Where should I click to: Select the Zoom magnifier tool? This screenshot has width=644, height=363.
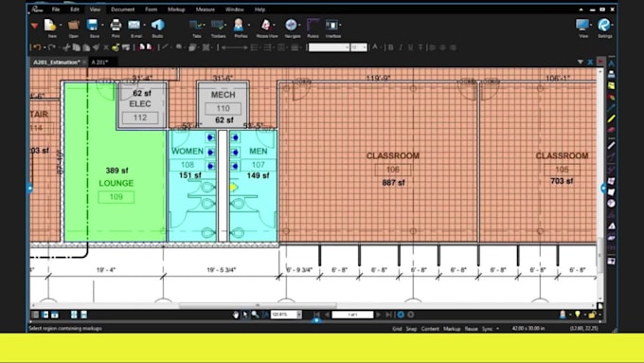coord(255,315)
